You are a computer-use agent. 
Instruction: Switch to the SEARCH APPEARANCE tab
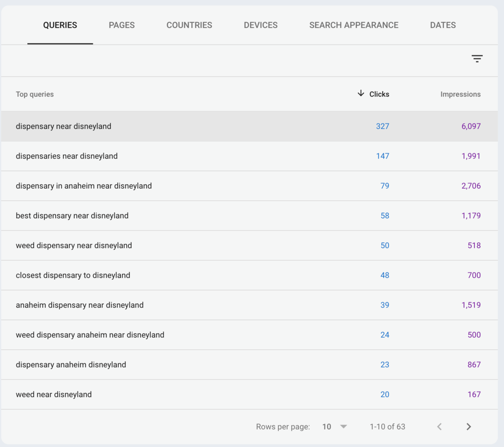(353, 25)
